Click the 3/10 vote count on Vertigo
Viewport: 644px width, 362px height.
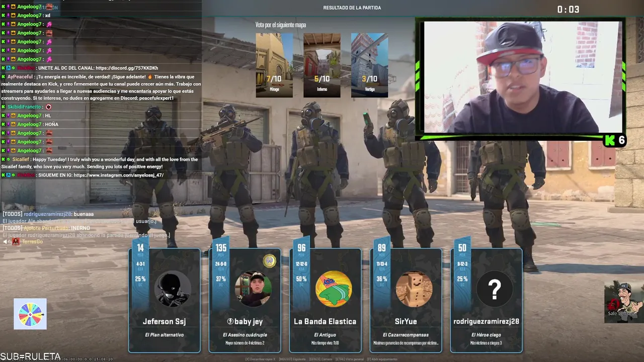coord(370,79)
